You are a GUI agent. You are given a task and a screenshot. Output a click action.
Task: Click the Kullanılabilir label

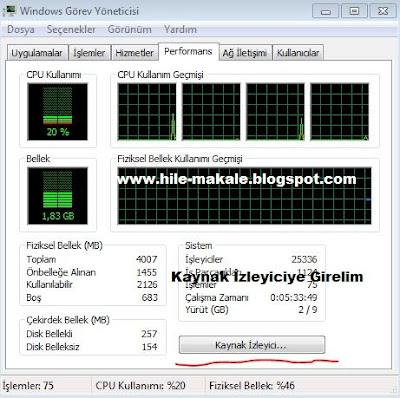[x=50, y=285]
